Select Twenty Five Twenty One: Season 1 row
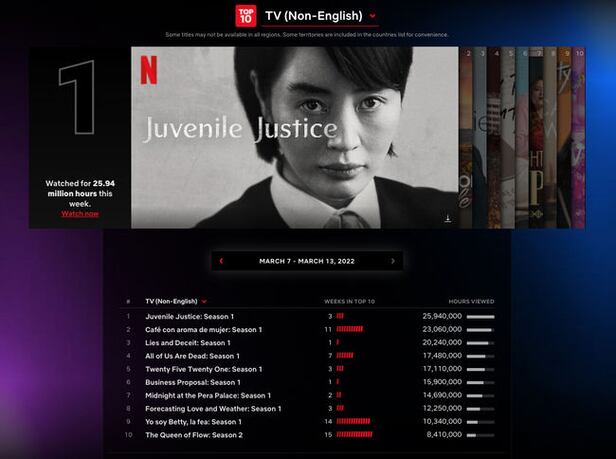The width and height of the screenshot is (616, 459). click(205, 369)
